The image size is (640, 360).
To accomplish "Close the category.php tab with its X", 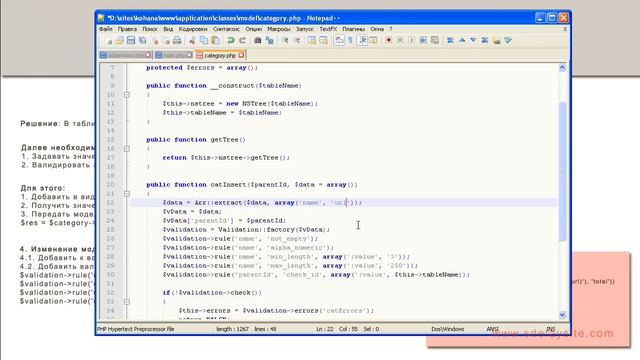I will coord(241,55).
